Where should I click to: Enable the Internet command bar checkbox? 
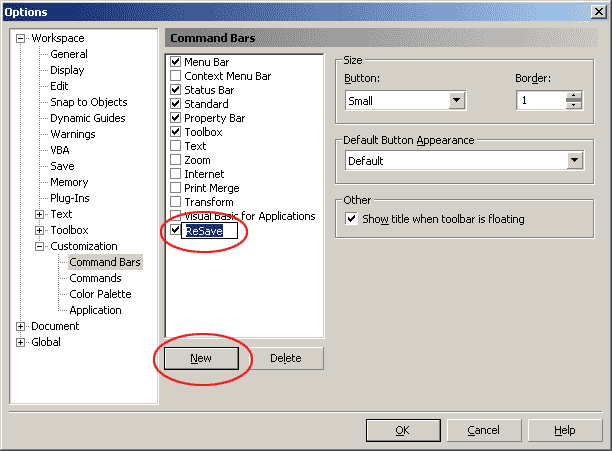[176, 174]
